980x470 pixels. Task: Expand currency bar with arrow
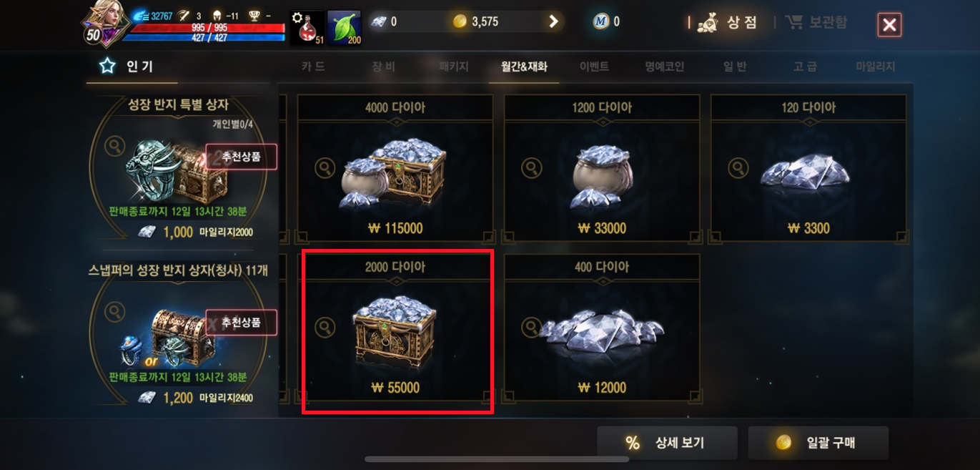click(553, 21)
